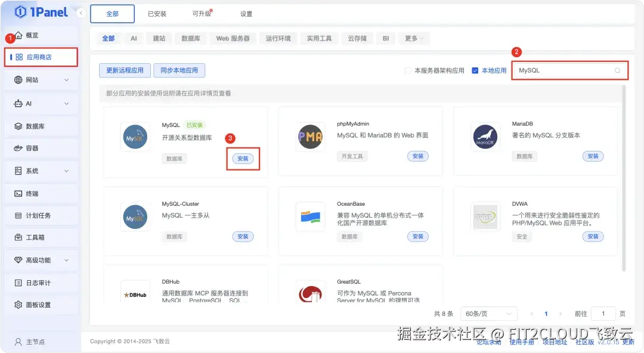
Task: Filter by BI category
Action: (x=386, y=38)
